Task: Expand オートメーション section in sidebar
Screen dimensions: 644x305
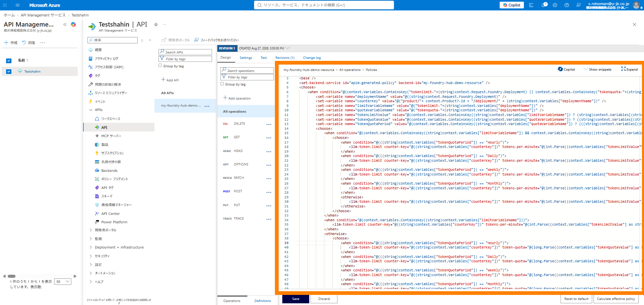Action: [91, 273]
